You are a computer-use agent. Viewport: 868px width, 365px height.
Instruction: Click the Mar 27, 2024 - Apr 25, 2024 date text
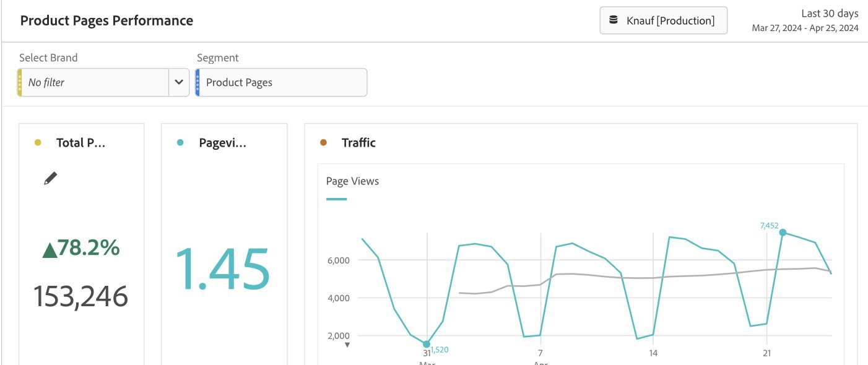pyautogui.click(x=805, y=28)
